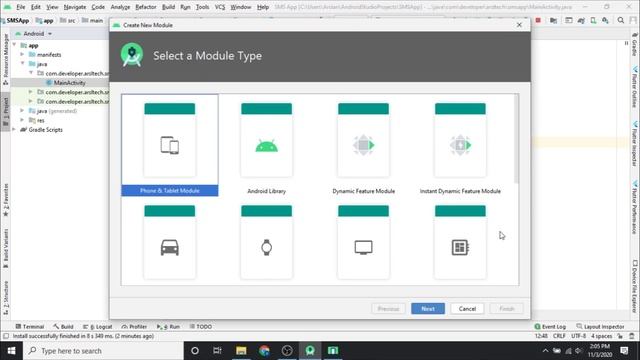Open the Terminal tool window

(x=30, y=327)
